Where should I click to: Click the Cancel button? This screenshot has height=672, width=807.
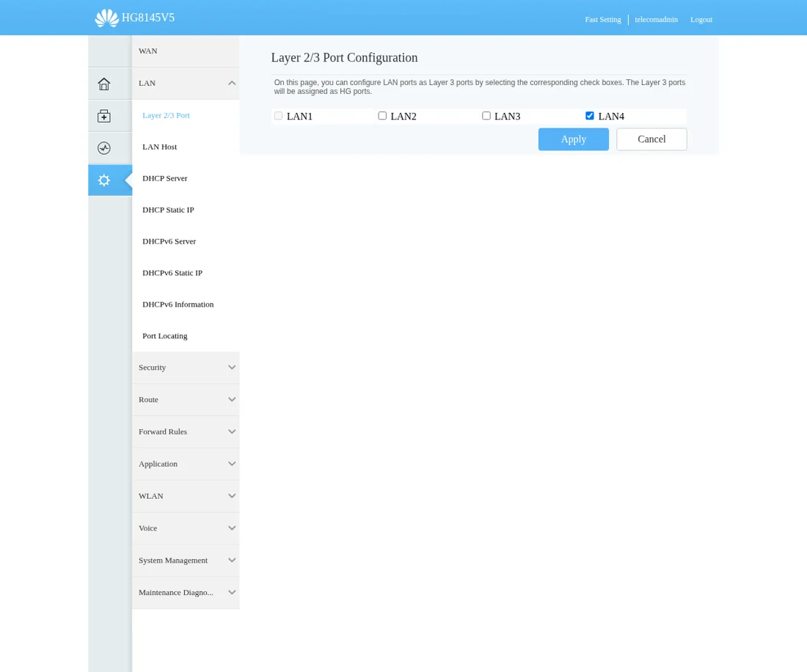click(x=651, y=139)
